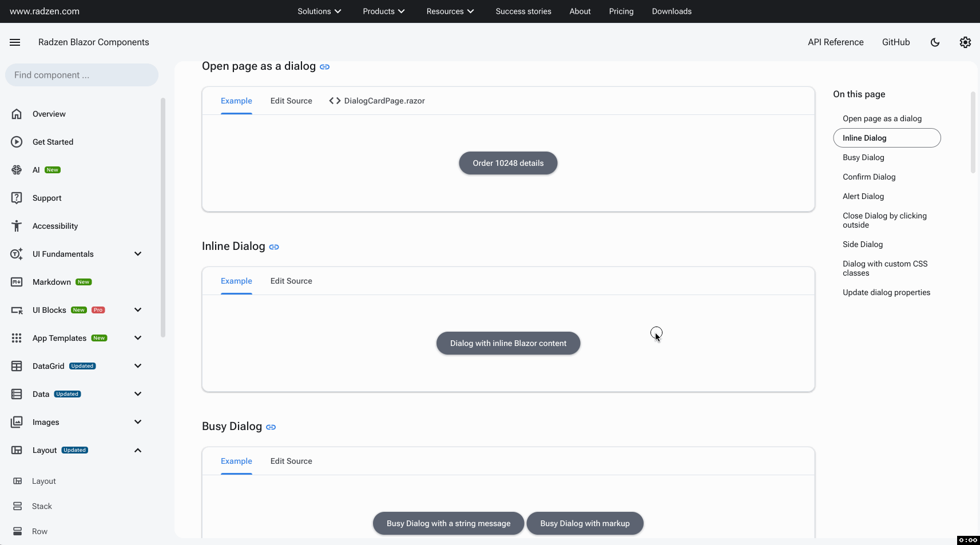Go to Confirm Dialog section link
The image size is (980, 545).
(868, 177)
